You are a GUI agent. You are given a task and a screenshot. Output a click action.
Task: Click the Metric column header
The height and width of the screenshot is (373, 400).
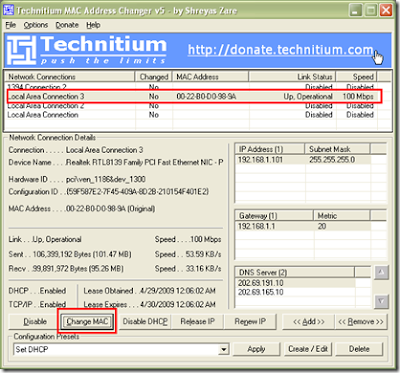click(342, 216)
